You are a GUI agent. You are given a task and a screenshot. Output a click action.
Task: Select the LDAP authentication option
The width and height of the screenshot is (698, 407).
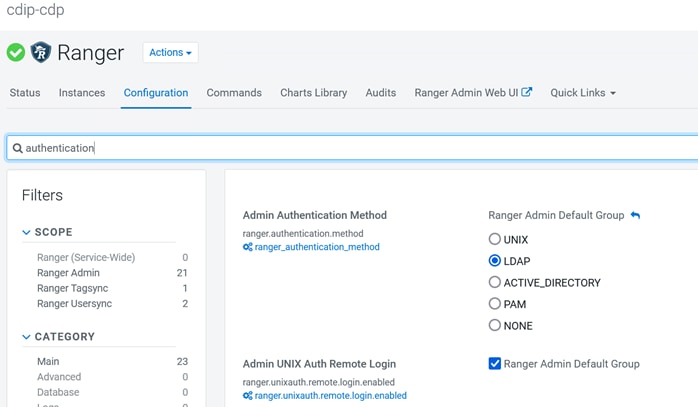point(495,260)
